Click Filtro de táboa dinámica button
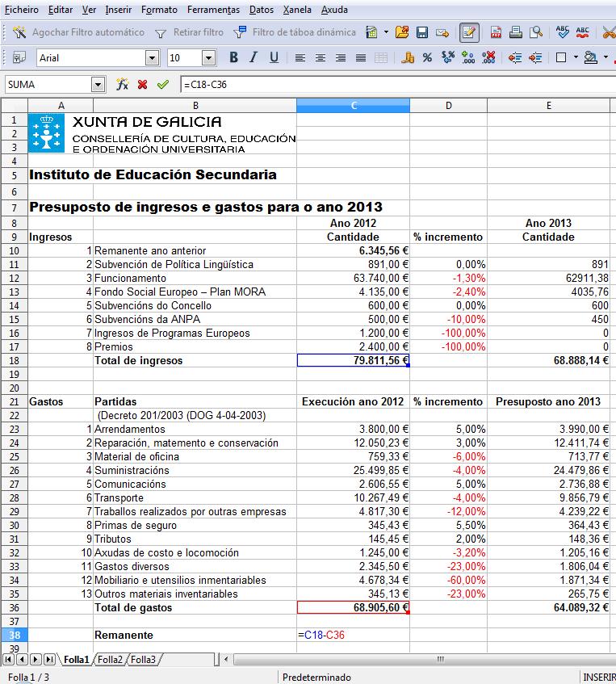 295,33
